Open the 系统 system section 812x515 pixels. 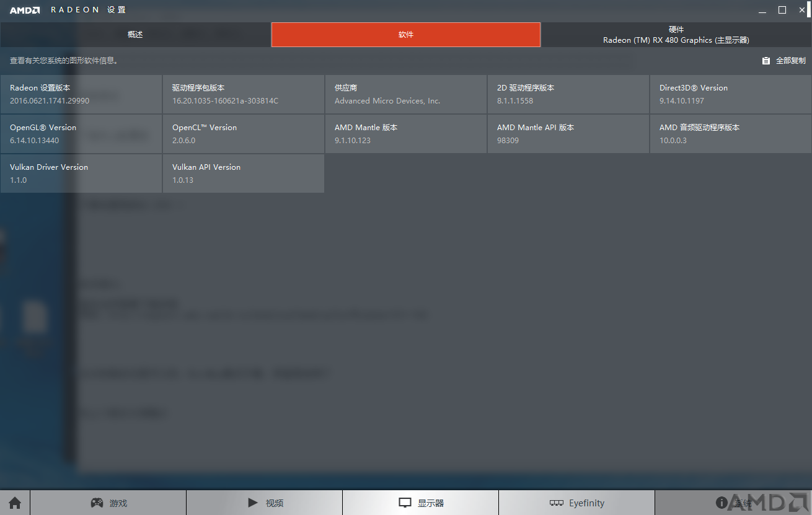(x=733, y=503)
